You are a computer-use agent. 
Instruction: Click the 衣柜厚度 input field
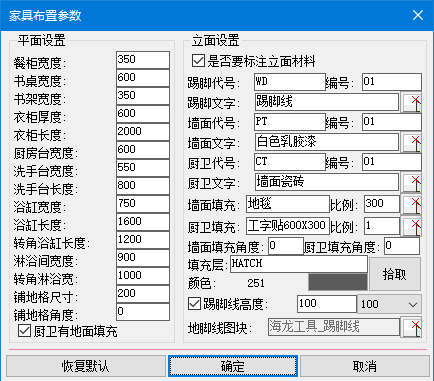pyautogui.click(x=143, y=114)
